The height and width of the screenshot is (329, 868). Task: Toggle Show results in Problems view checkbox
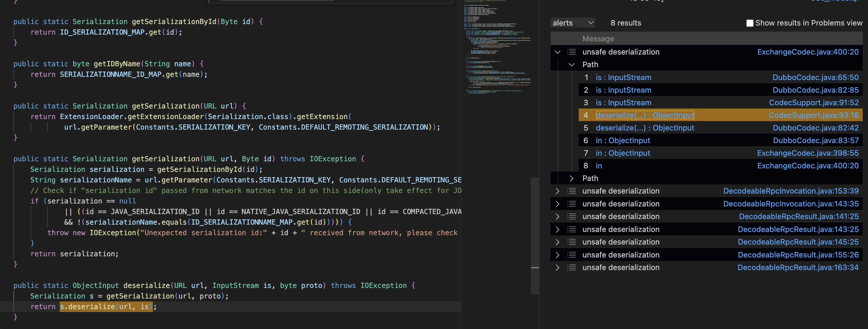point(750,23)
